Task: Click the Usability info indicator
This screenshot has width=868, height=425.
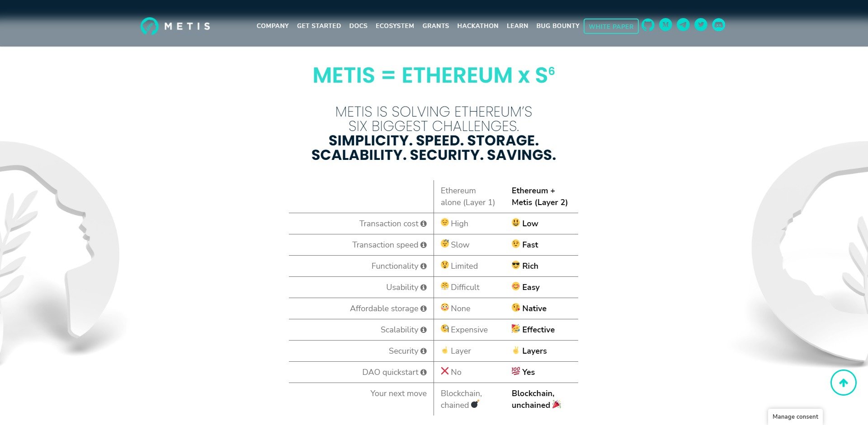Action: pos(424,287)
